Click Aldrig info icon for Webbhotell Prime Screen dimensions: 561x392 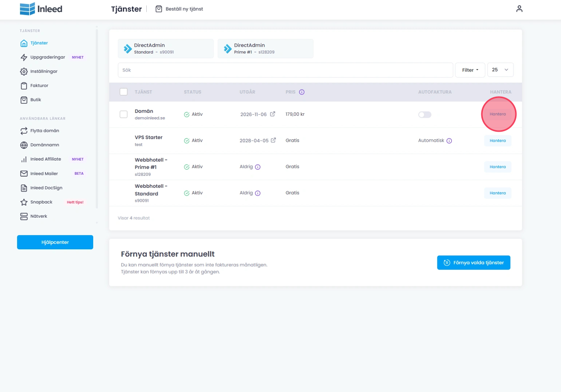(x=257, y=167)
